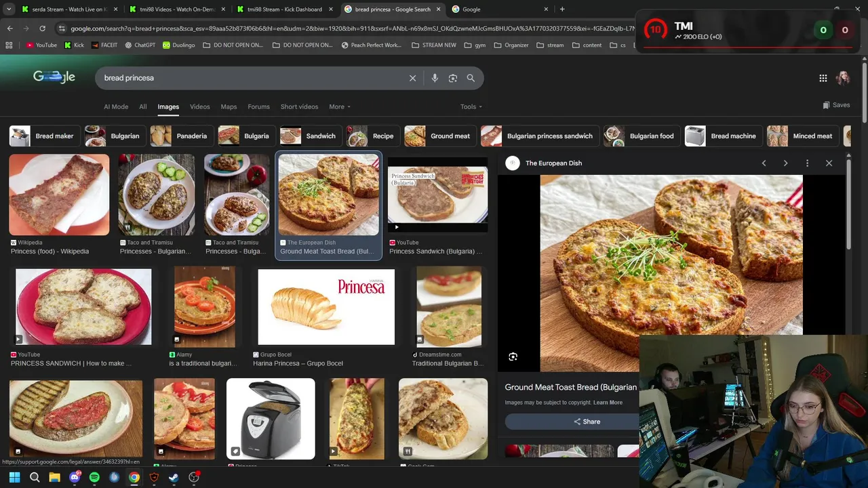Open the Kick bookmark
Screen dimensions: 868x488
tap(75, 45)
